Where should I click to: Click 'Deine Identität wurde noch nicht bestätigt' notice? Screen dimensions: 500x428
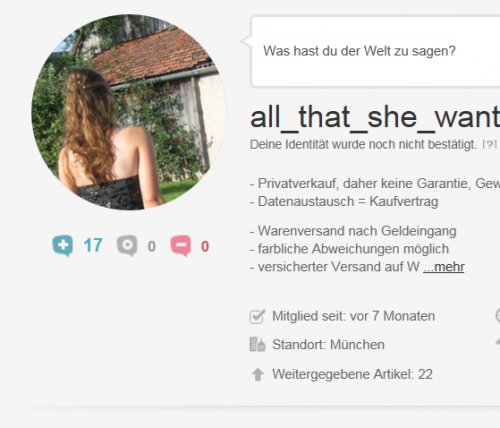(363, 145)
